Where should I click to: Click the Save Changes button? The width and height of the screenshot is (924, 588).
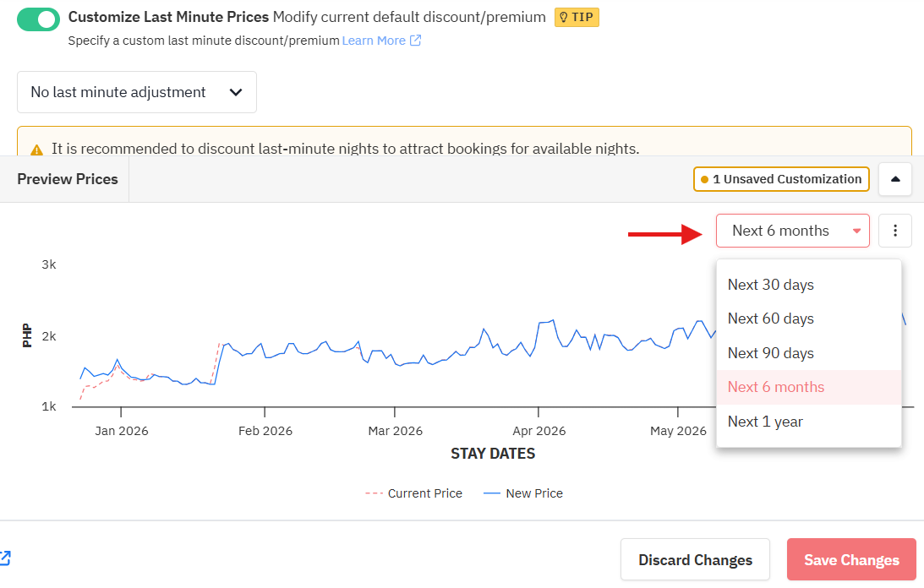850,560
